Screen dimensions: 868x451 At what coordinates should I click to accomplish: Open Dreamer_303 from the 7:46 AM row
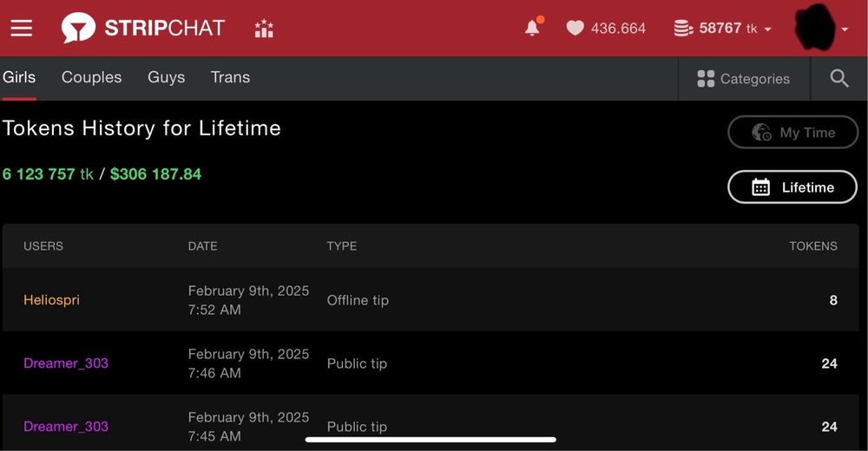[x=66, y=363]
